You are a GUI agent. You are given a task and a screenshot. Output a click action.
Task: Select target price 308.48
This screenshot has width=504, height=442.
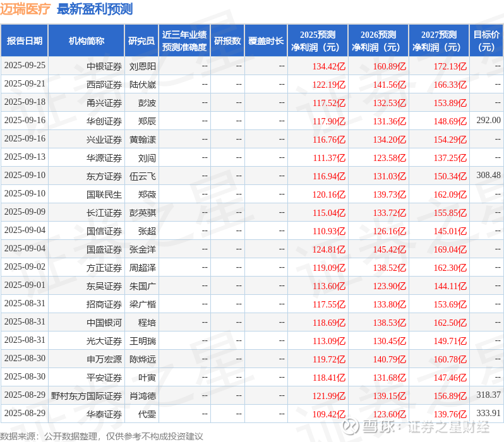(x=488, y=175)
